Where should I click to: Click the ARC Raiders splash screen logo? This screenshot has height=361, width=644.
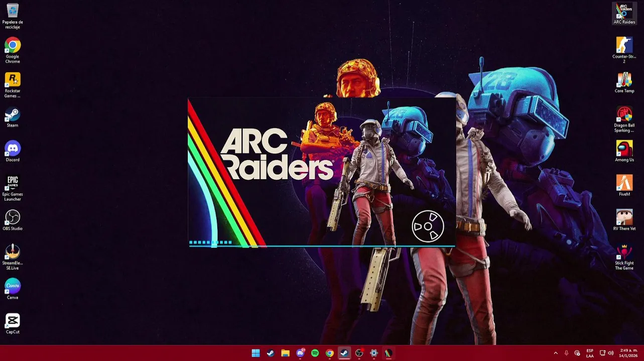[277, 154]
